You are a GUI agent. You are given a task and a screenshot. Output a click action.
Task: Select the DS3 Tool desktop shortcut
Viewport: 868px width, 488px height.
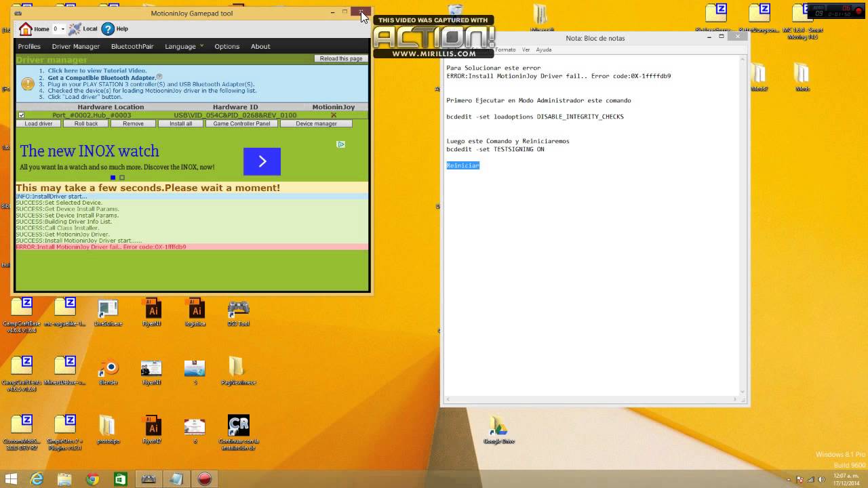click(x=238, y=313)
